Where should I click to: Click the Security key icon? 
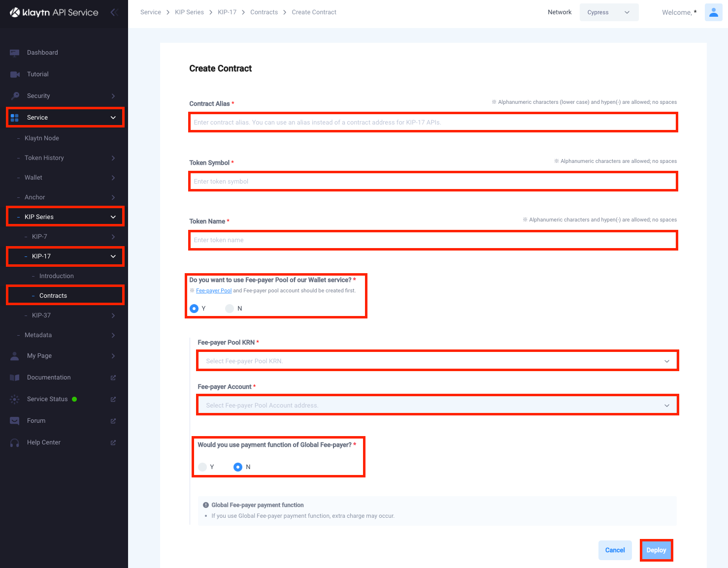click(x=15, y=96)
